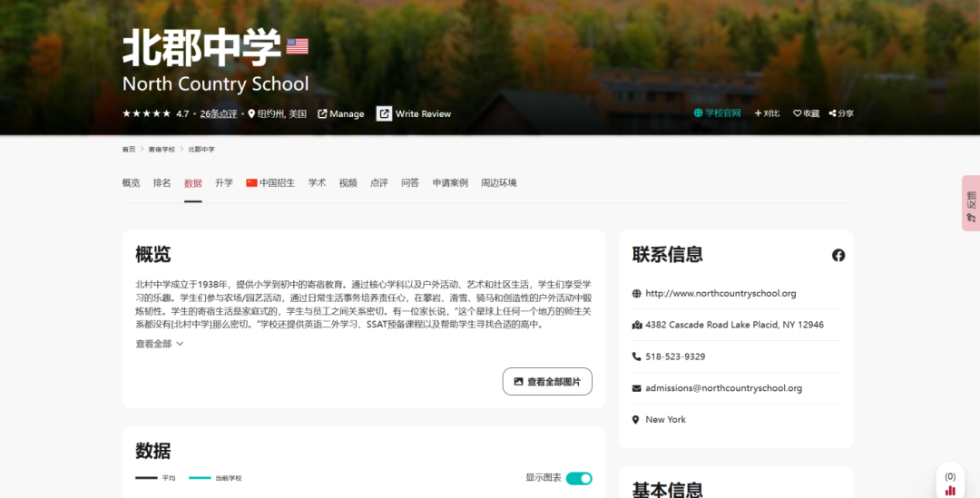This screenshot has height=498, width=980.
Task: Click the 概览 section heading
Action: click(153, 254)
